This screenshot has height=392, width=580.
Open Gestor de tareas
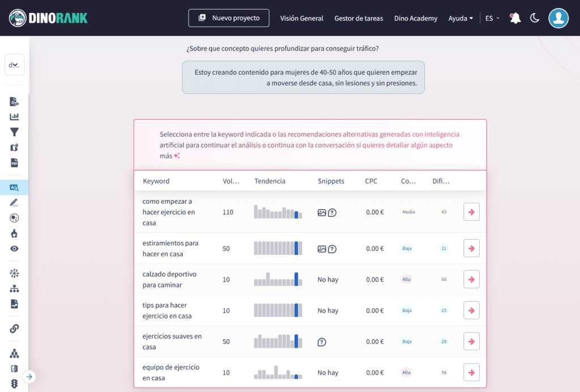click(359, 18)
